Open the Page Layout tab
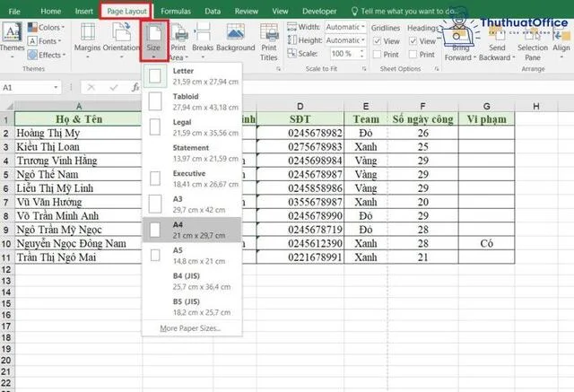The height and width of the screenshot is (392, 574). [126, 12]
